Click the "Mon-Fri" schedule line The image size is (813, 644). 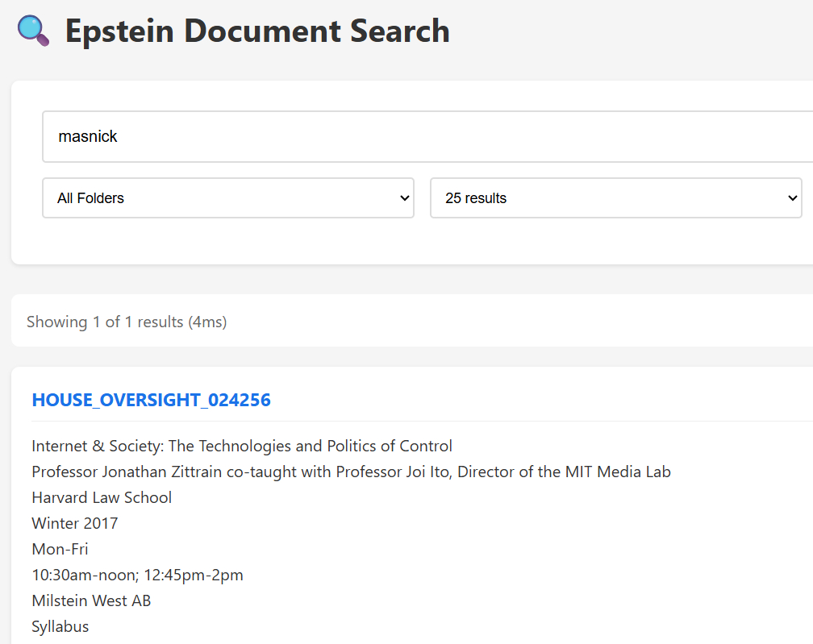pyautogui.click(x=60, y=549)
